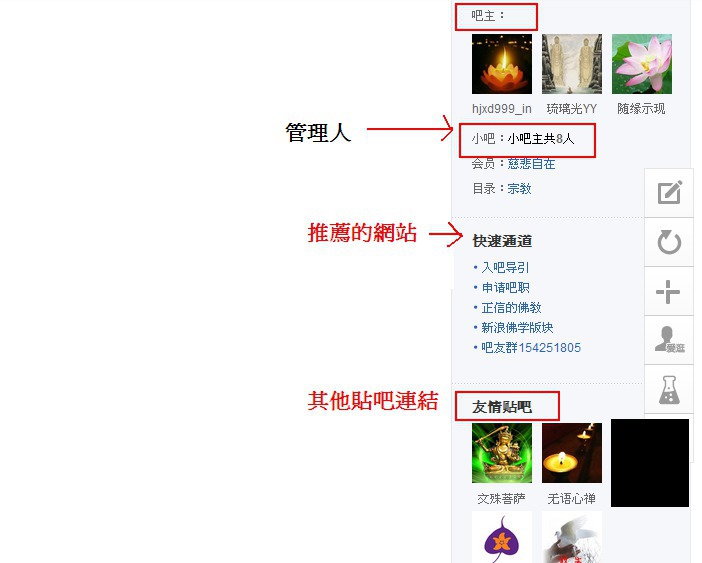
Task: Open the white dove tieba thumbnail
Action: (x=572, y=537)
